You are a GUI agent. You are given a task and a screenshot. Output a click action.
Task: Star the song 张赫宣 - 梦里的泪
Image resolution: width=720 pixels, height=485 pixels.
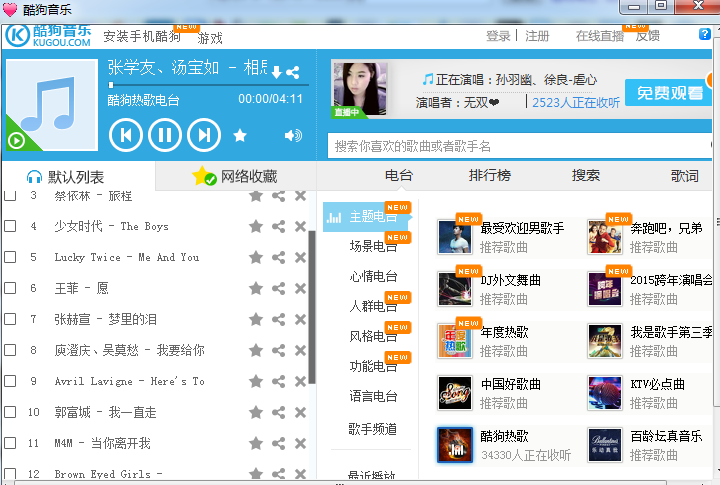click(256, 319)
